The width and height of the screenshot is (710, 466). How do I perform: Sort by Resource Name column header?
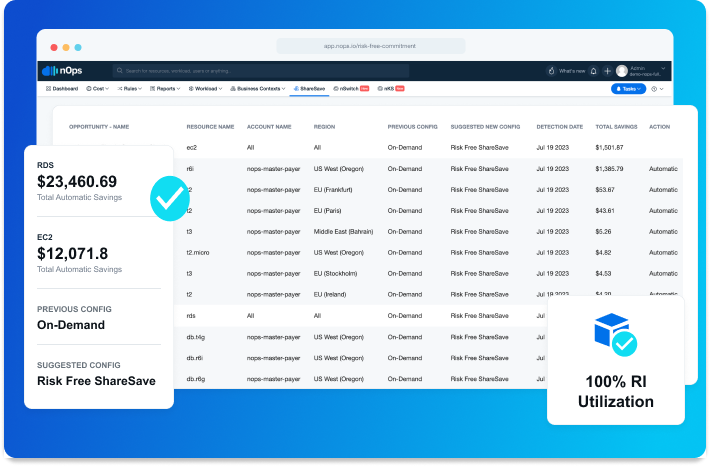tap(210, 127)
